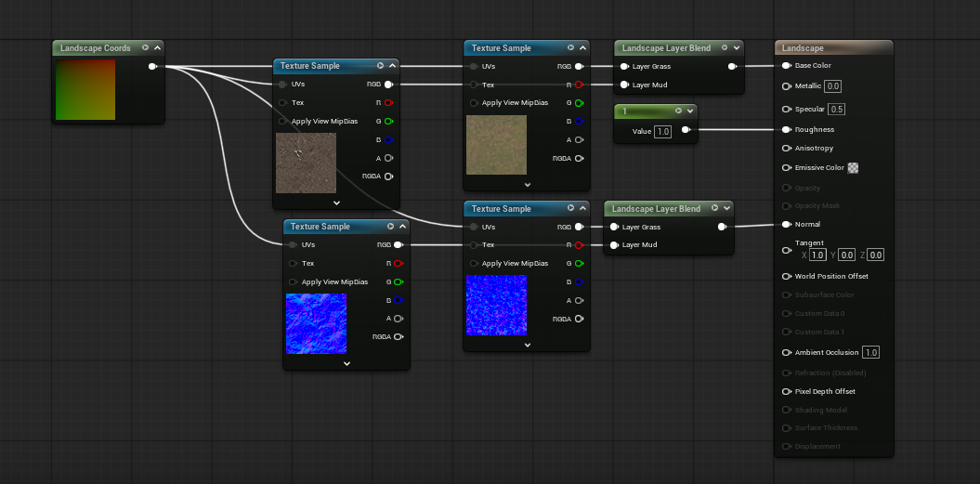Select the grass texture preview thumbnail
The image size is (980, 484).
tap(496, 145)
